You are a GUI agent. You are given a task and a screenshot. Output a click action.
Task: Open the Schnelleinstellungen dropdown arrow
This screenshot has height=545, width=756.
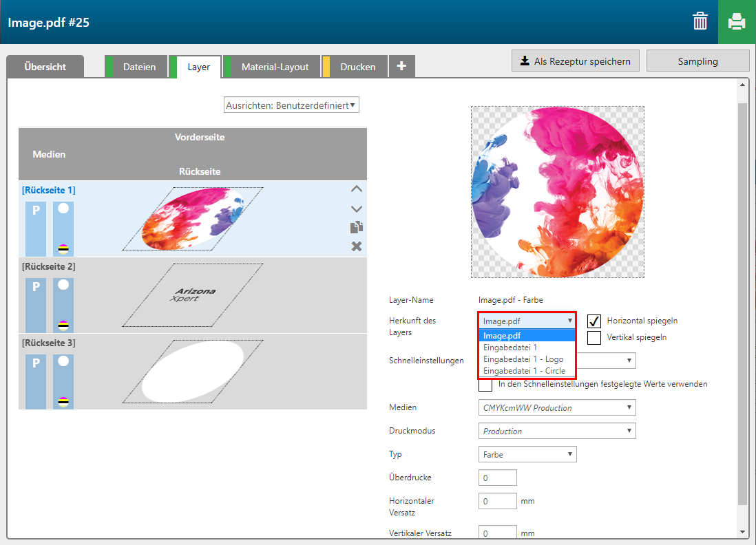click(629, 361)
